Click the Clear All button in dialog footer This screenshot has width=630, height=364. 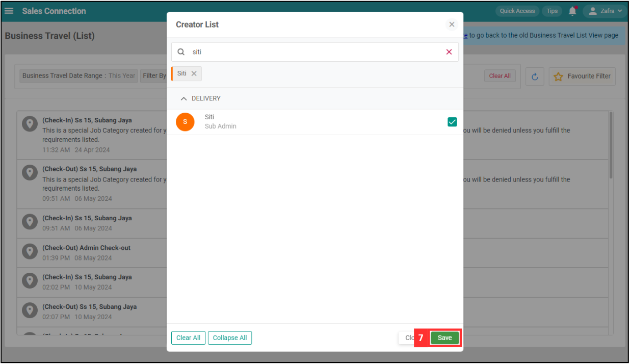tap(188, 337)
